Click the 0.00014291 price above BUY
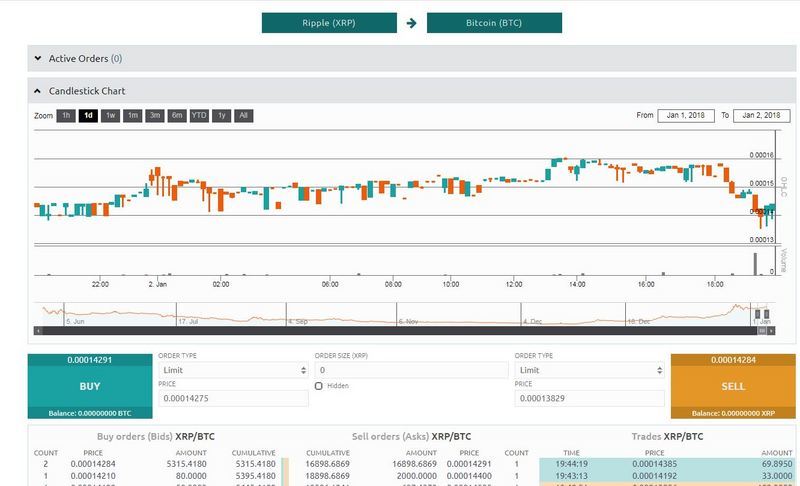The width and height of the screenshot is (800, 486). [90, 360]
